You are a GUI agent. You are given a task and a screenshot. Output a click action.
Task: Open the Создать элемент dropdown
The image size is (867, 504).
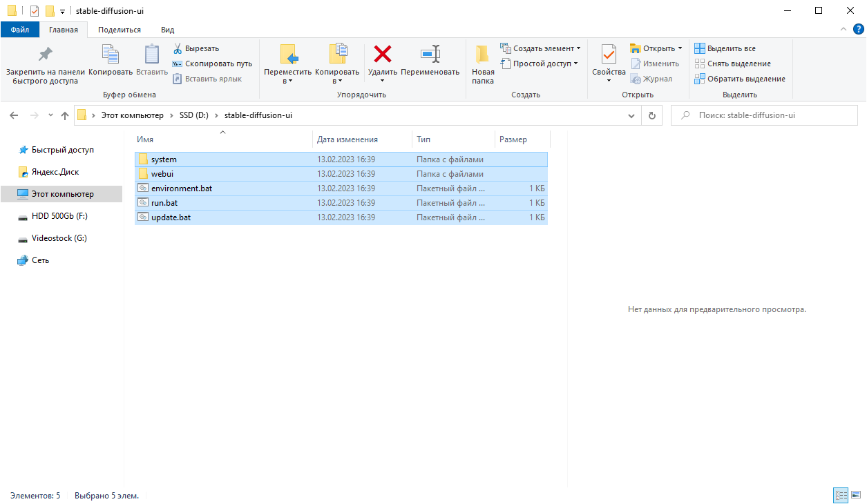coord(540,48)
